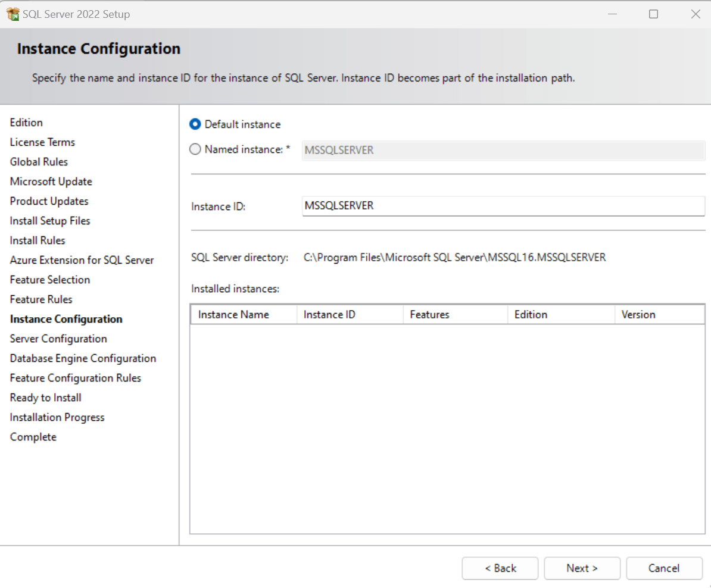The image size is (711, 588).
Task: Click the SQL Server directory path text
Action: 454,258
